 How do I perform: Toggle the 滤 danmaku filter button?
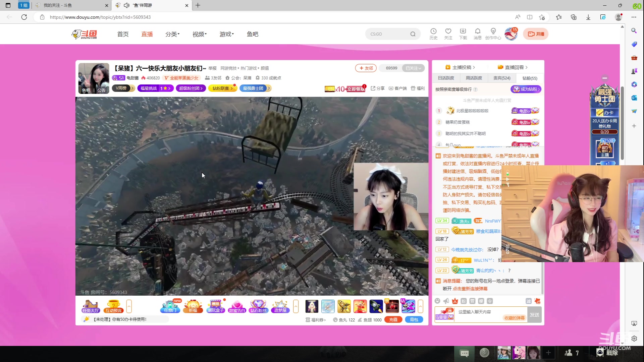point(529,301)
